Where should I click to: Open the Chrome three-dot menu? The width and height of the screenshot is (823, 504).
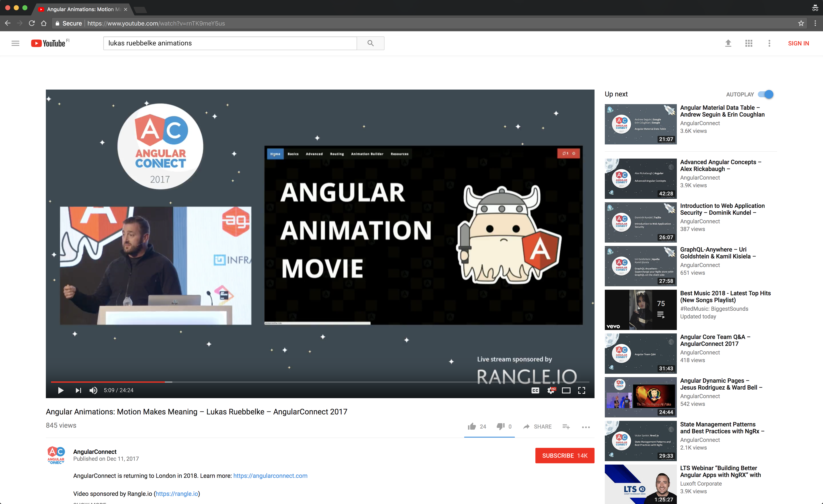coord(815,23)
